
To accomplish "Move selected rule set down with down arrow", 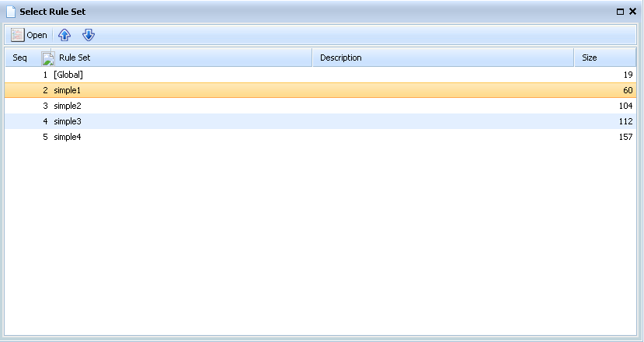I will pos(88,35).
